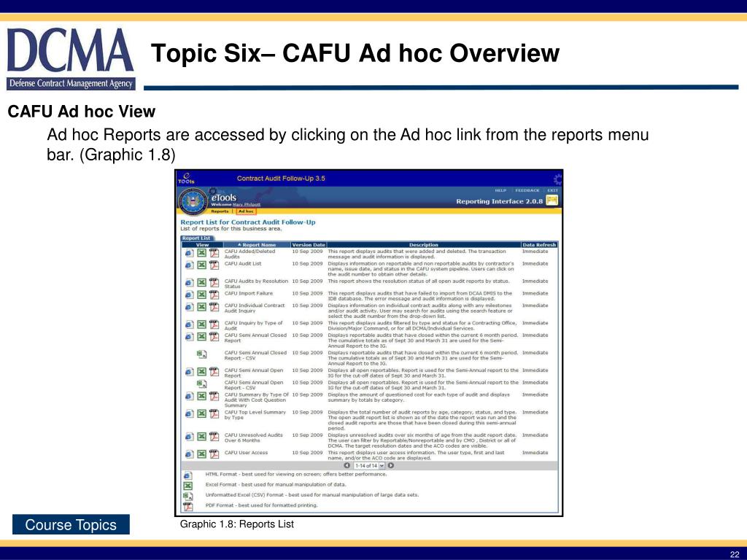The image size is (747, 560).
Task: Export CAFU User Access report to Excel
Action: [x=201, y=454]
